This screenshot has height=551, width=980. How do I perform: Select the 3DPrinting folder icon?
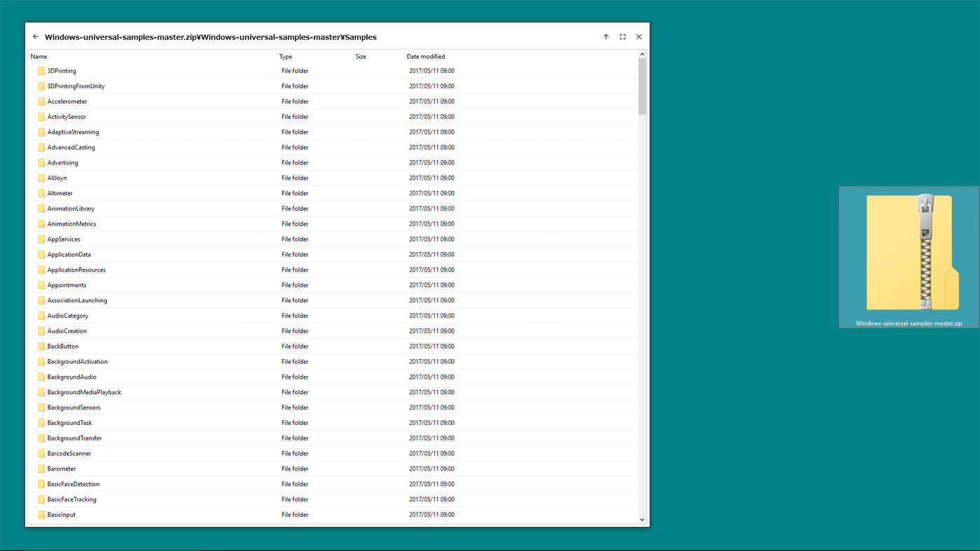pos(41,71)
